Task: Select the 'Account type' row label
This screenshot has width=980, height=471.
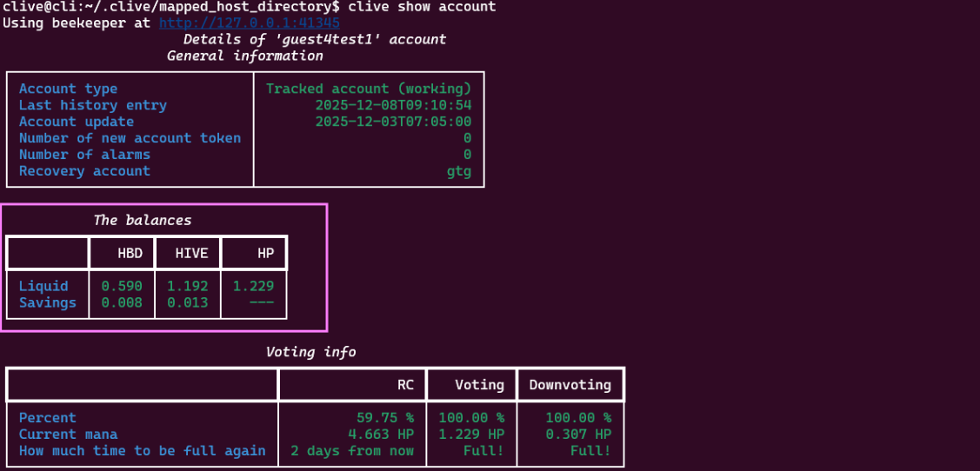Action: pyautogui.click(x=68, y=89)
